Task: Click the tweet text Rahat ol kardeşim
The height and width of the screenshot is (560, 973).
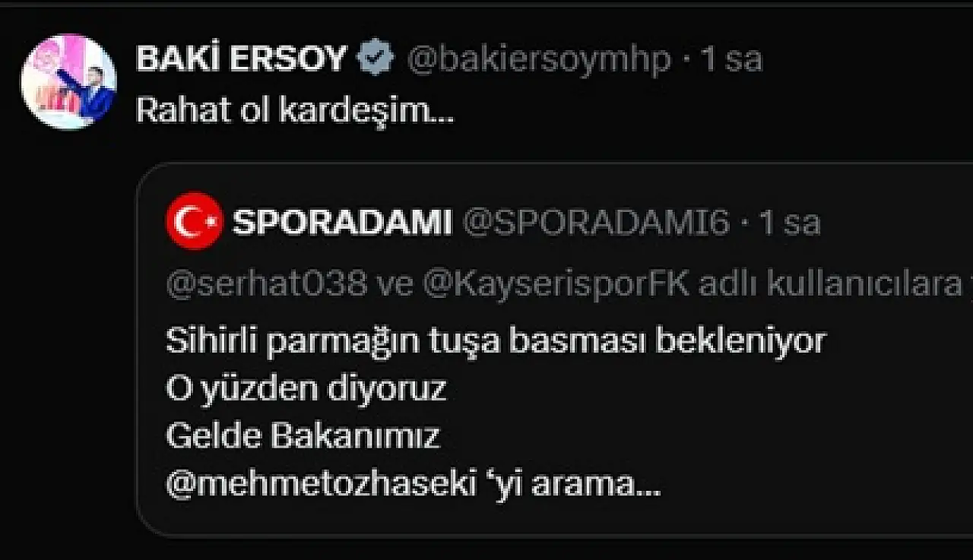Action: click(295, 112)
